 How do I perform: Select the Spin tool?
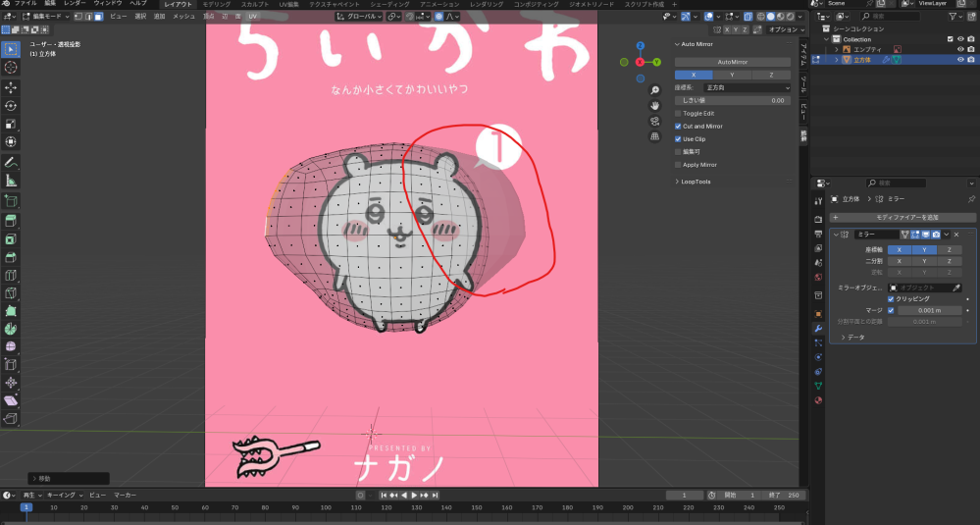click(x=11, y=329)
